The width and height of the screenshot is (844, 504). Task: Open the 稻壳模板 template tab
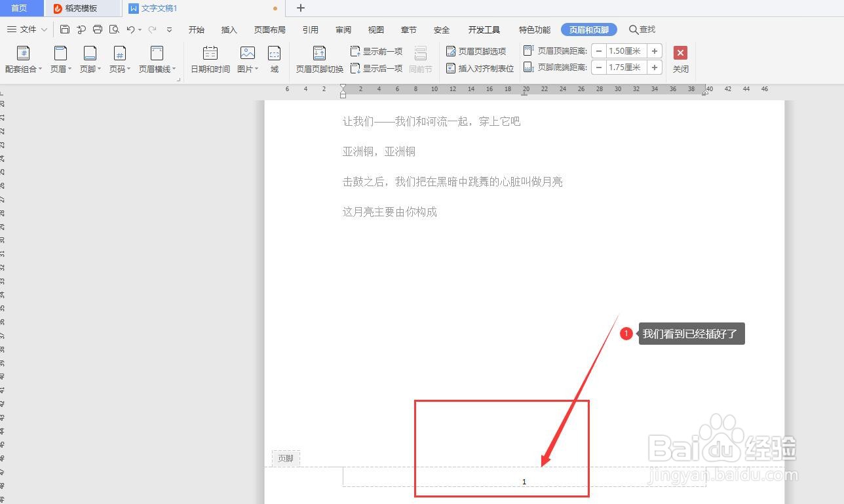82,9
